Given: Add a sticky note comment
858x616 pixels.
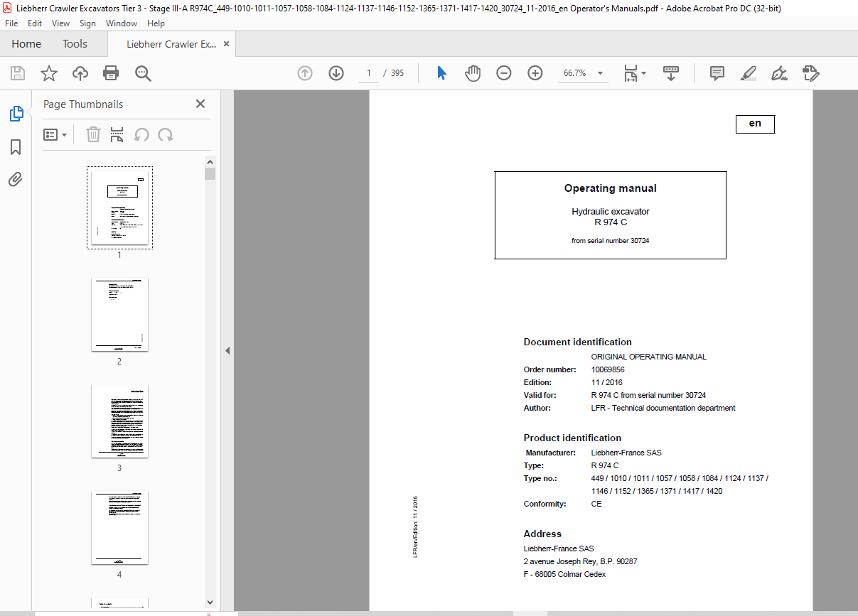Looking at the screenshot, I should (717, 73).
